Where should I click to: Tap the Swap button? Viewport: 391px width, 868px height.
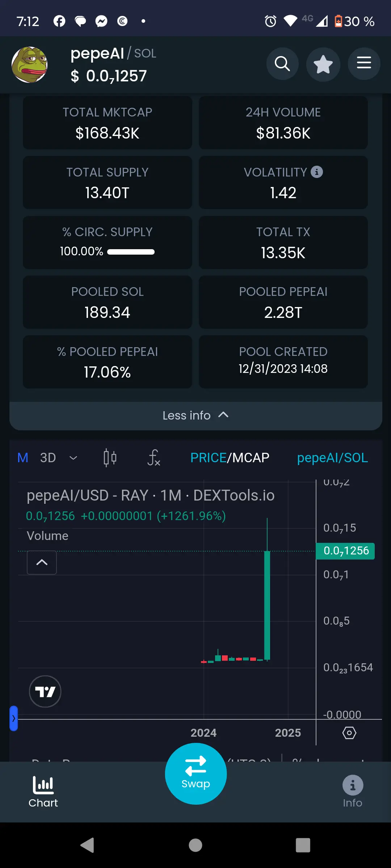[196, 774]
